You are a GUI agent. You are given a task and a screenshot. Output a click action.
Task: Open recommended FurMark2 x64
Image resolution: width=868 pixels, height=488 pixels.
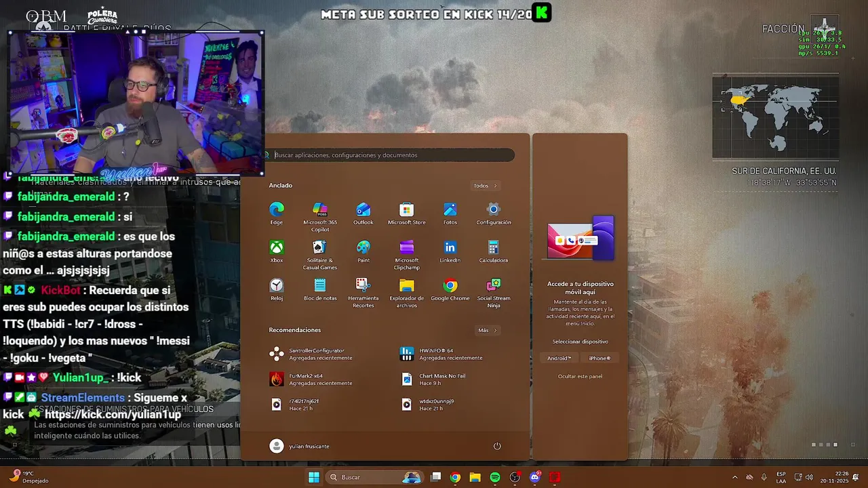coord(312,379)
